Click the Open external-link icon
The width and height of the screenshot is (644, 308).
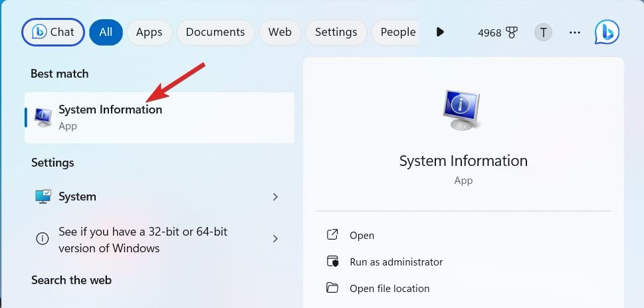332,234
